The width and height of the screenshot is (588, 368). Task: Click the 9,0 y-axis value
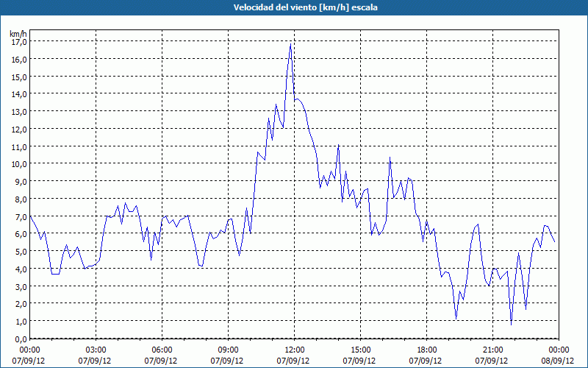pyautogui.click(x=21, y=182)
